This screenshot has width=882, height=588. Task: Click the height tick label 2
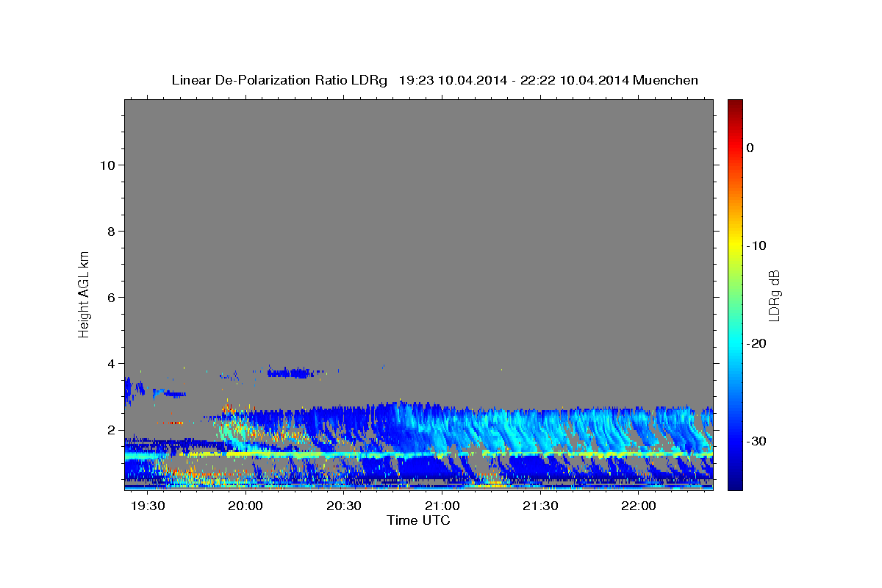110,429
